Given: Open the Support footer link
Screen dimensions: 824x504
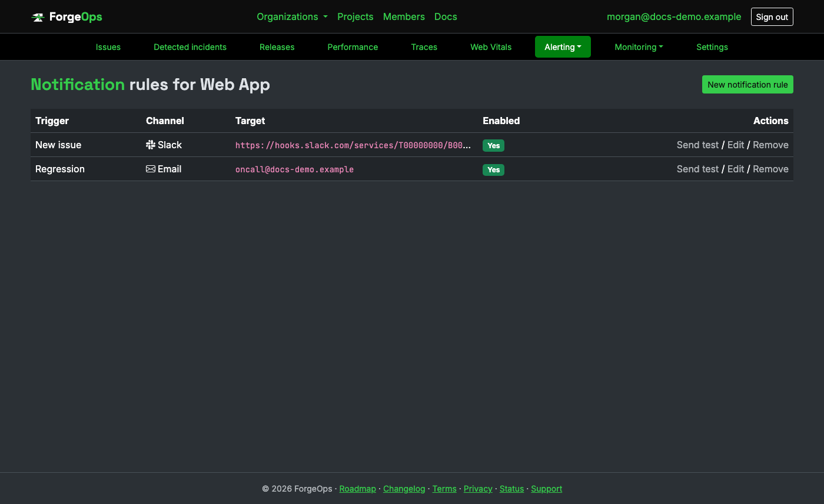Looking at the screenshot, I should tap(546, 489).
